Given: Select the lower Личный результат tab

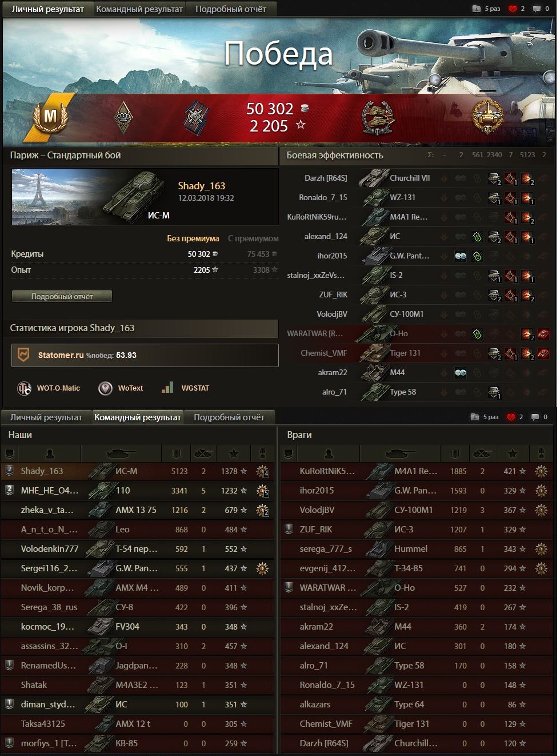Looking at the screenshot, I should point(46,417).
